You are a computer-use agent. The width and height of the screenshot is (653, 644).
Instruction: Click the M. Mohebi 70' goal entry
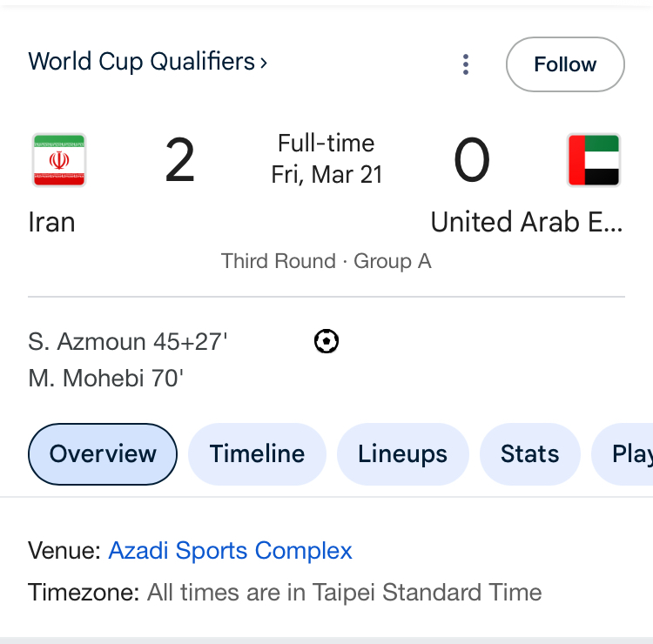click(x=105, y=379)
